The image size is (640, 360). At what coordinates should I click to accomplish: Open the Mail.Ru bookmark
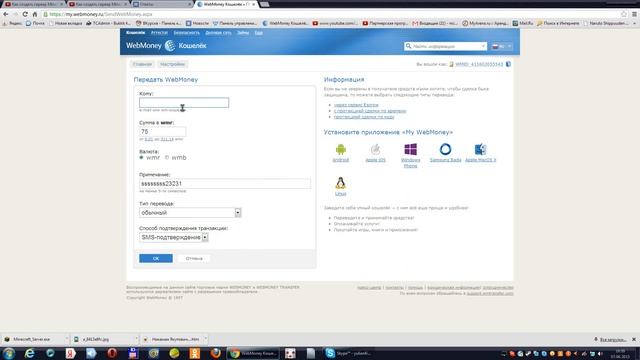[523, 23]
